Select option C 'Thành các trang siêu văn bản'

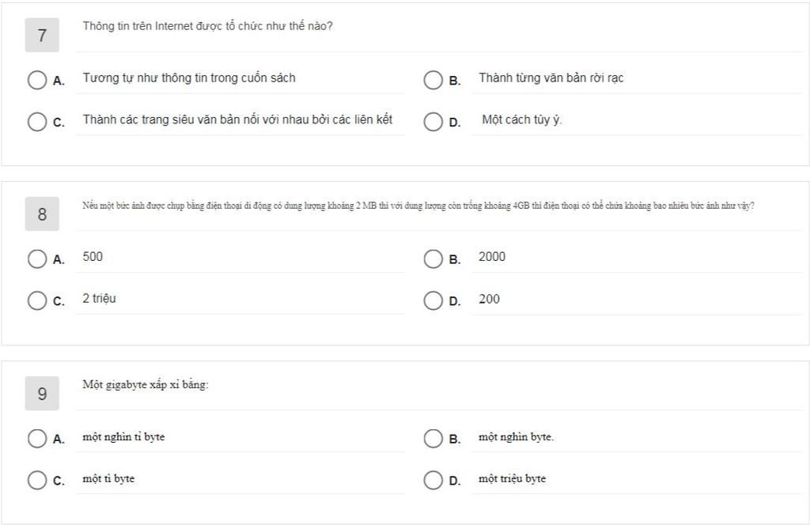[x=37, y=122]
